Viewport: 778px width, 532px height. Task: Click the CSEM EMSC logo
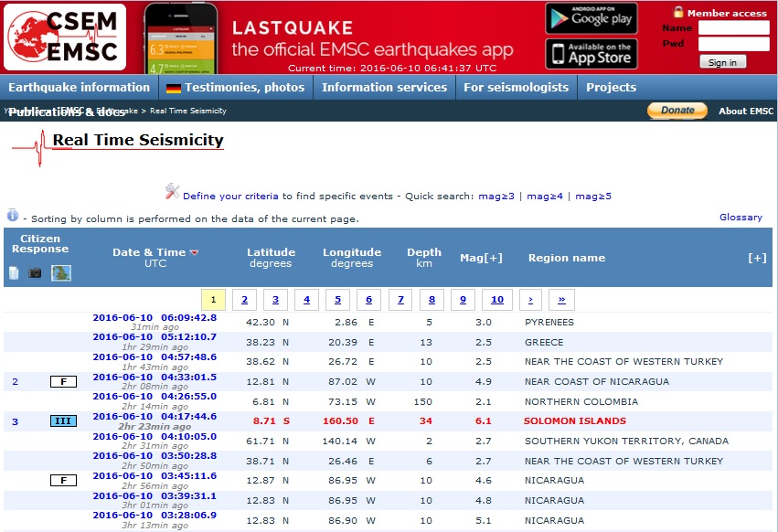pyautogui.click(x=64, y=37)
